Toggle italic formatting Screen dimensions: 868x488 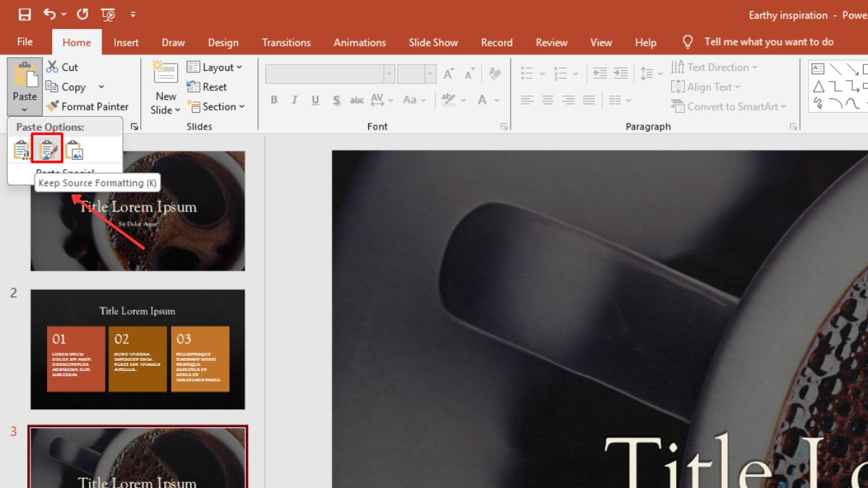pos(294,100)
